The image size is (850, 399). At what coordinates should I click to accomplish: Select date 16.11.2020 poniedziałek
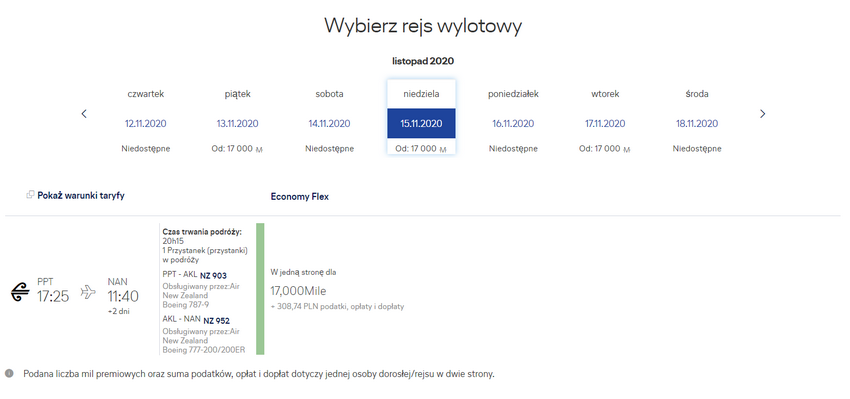(x=513, y=124)
